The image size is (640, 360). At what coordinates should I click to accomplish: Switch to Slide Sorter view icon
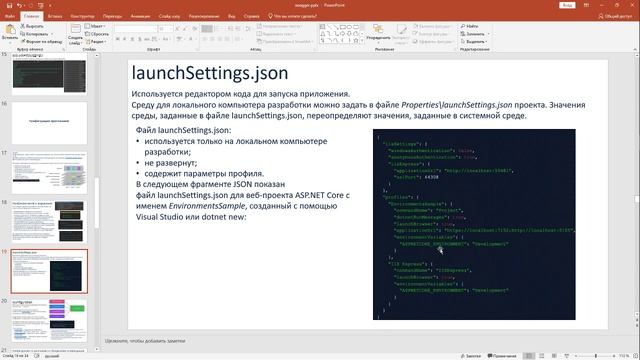coord(542,356)
